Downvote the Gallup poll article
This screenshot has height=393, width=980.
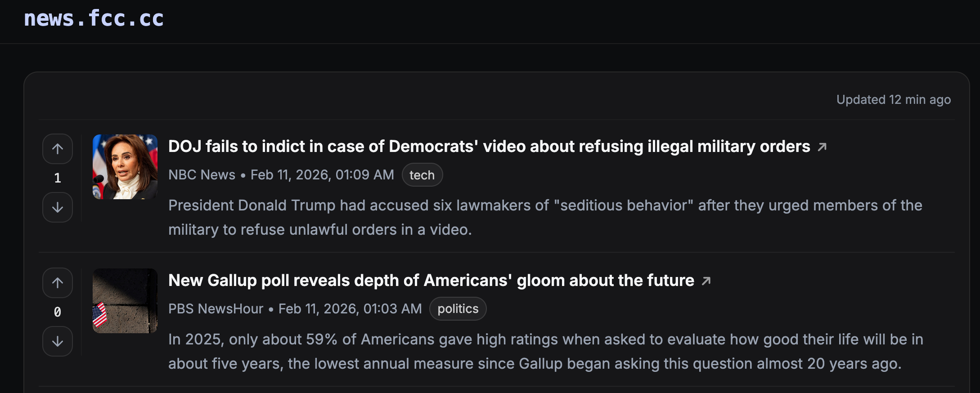click(58, 341)
